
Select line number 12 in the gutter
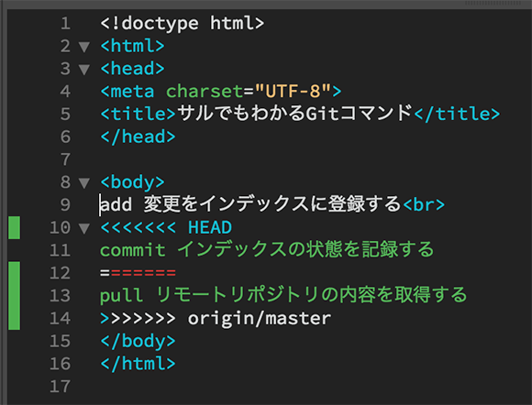[x=60, y=273]
